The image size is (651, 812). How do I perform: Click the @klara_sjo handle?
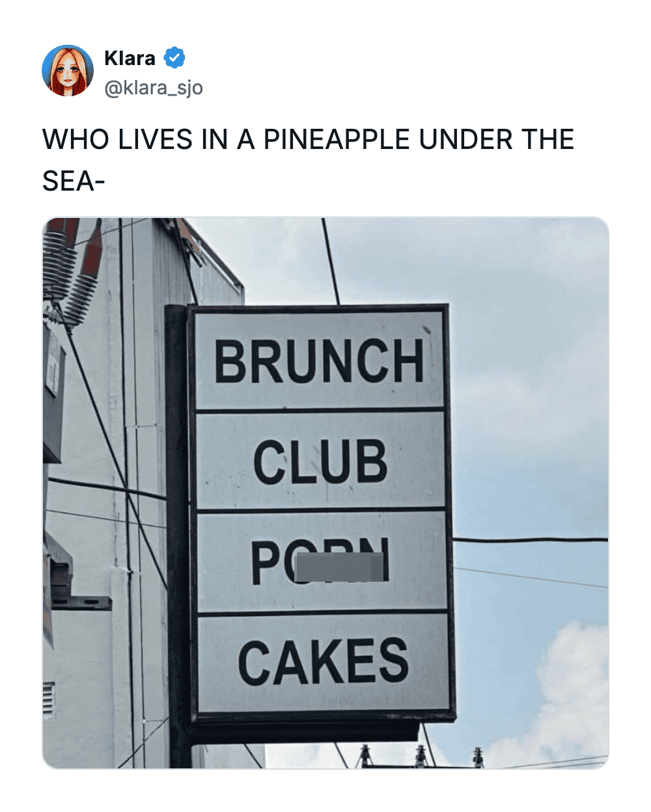[154, 87]
